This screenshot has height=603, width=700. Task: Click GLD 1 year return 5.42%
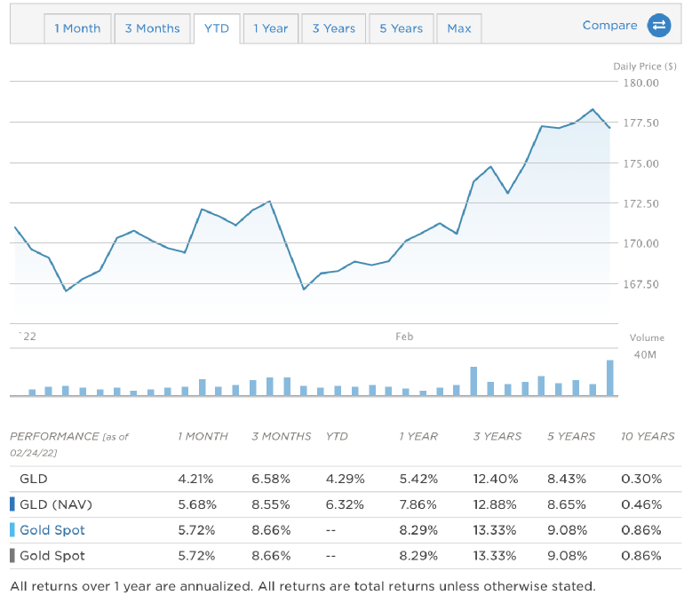pyautogui.click(x=418, y=479)
